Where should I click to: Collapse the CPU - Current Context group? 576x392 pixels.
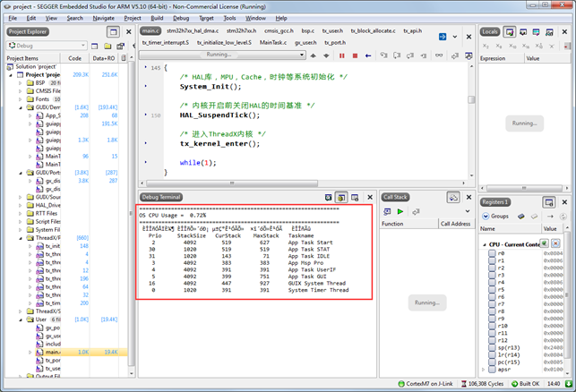(x=484, y=244)
